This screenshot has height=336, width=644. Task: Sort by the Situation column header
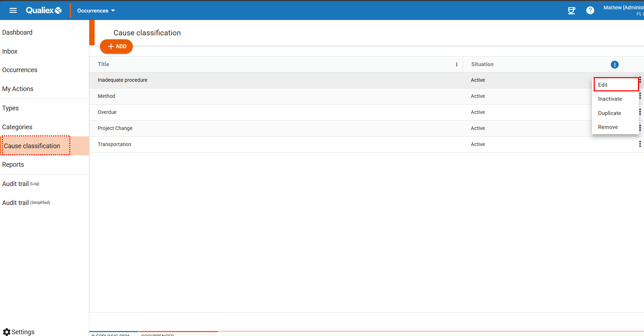pos(482,64)
